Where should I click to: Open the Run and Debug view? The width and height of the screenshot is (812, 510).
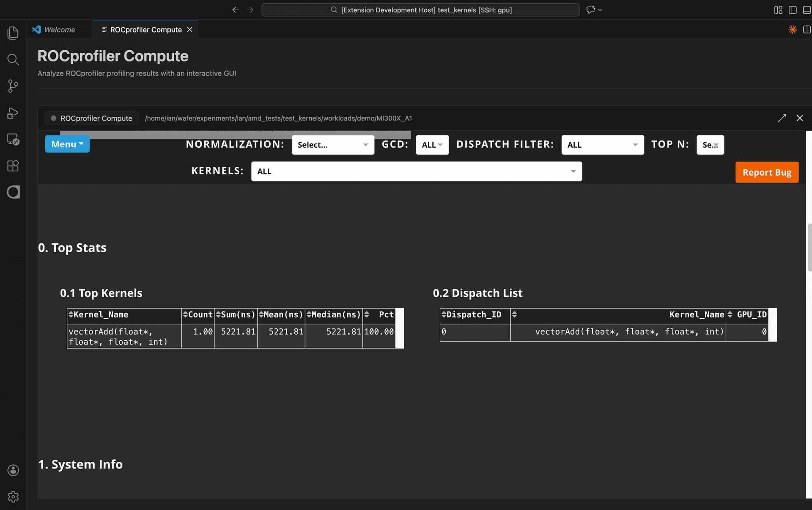click(x=13, y=113)
